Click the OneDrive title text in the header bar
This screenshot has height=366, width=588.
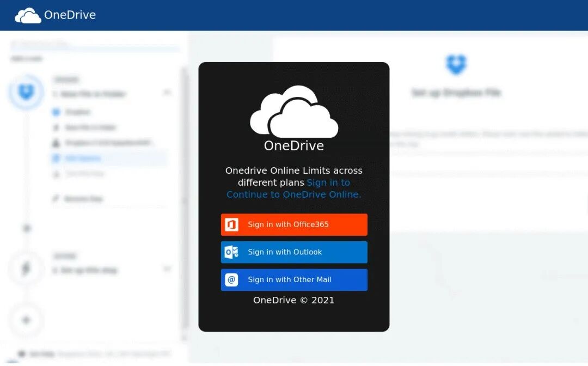pyautogui.click(x=70, y=15)
